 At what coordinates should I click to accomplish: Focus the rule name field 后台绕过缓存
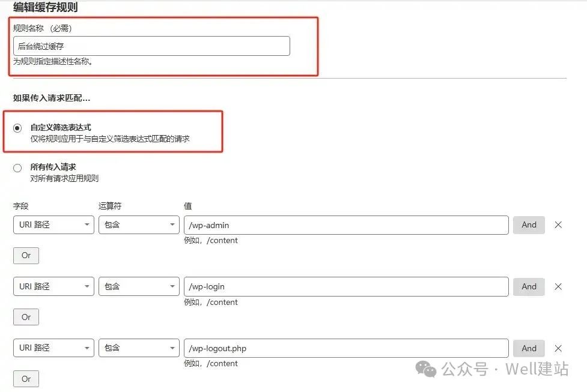[151, 46]
